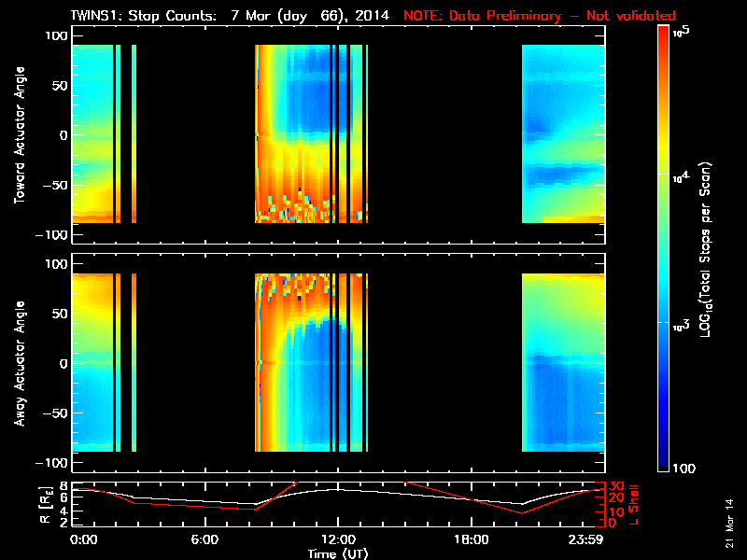This screenshot has height=560, width=747.
Task: Click the red top end of the colorbar
Action: point(664,37)
